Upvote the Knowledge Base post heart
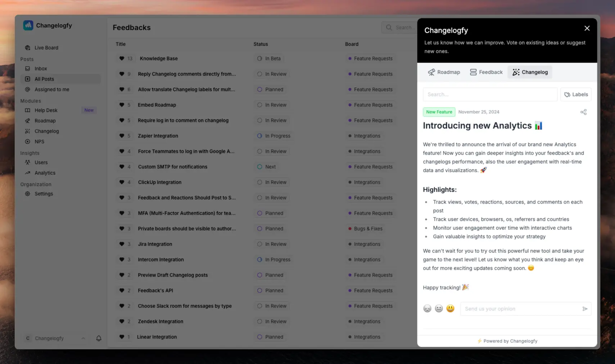615x364 pixels. pos(122,58)
